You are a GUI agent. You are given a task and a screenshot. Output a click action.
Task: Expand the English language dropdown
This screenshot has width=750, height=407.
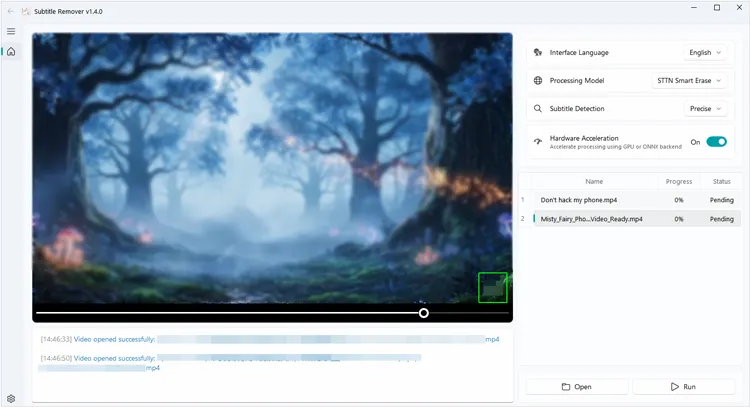click(x=705, y=53)
